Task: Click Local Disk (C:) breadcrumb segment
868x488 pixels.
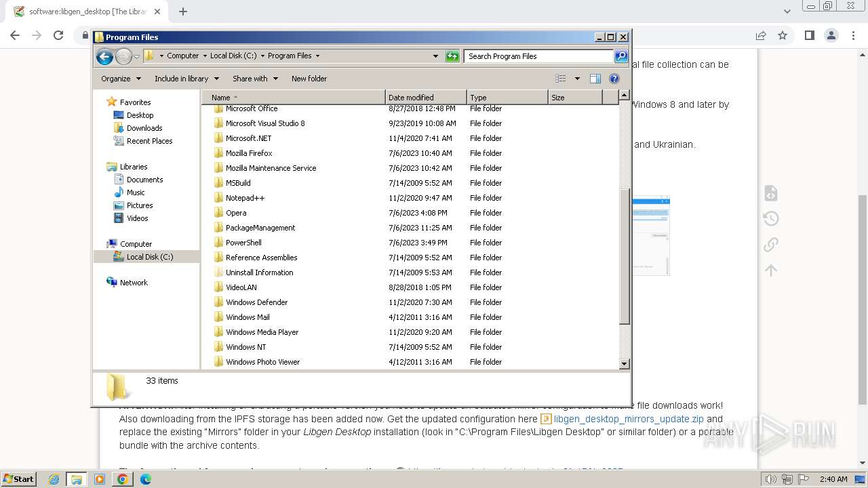Action: (233, 56)
